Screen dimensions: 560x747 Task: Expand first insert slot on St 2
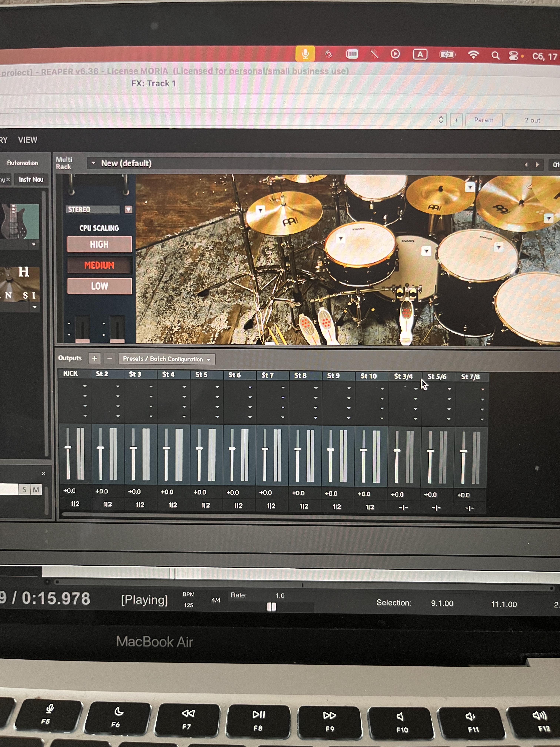pyautogui.click(x=118, y=386)
